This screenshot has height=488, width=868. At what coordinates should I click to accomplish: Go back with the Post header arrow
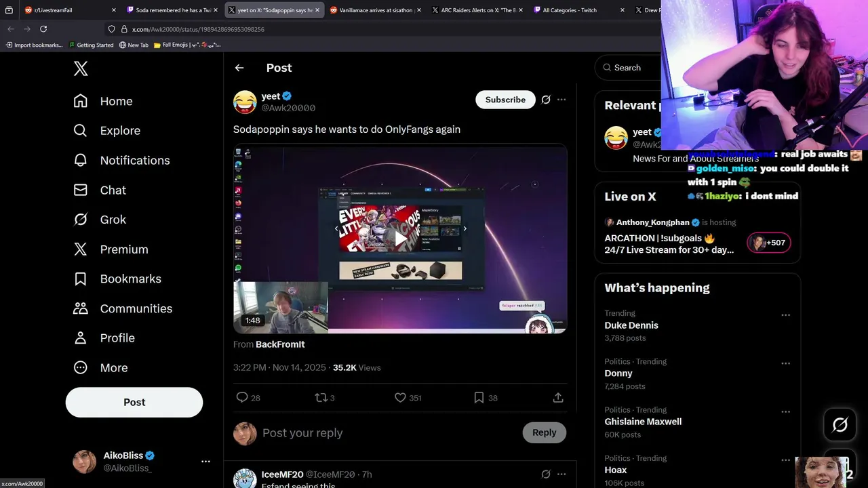(x=239, y=68)
